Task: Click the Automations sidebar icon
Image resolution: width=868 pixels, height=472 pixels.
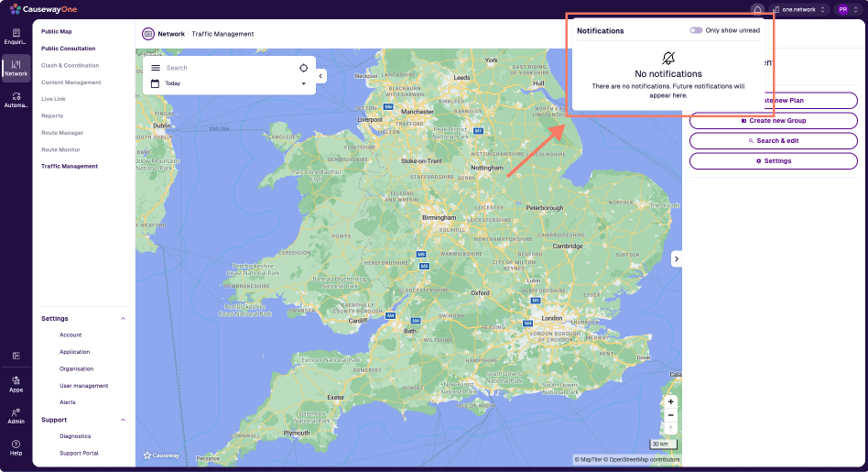Action: [x=16, y=99]
